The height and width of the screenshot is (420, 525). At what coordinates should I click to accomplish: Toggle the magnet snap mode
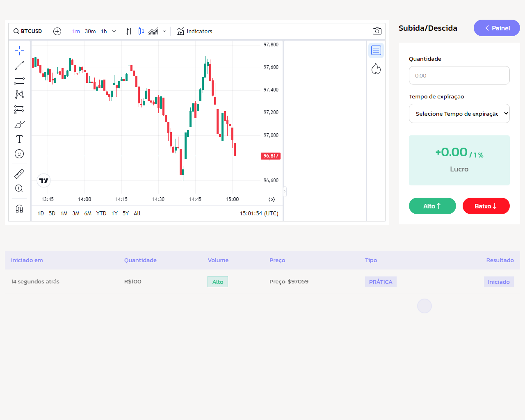(x=19, y=209)
